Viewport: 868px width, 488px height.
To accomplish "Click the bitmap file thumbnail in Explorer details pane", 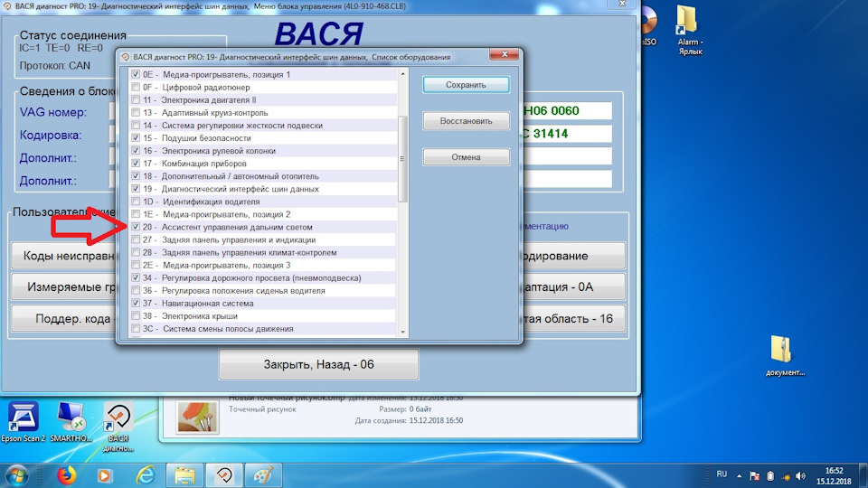I will [198, 417].
